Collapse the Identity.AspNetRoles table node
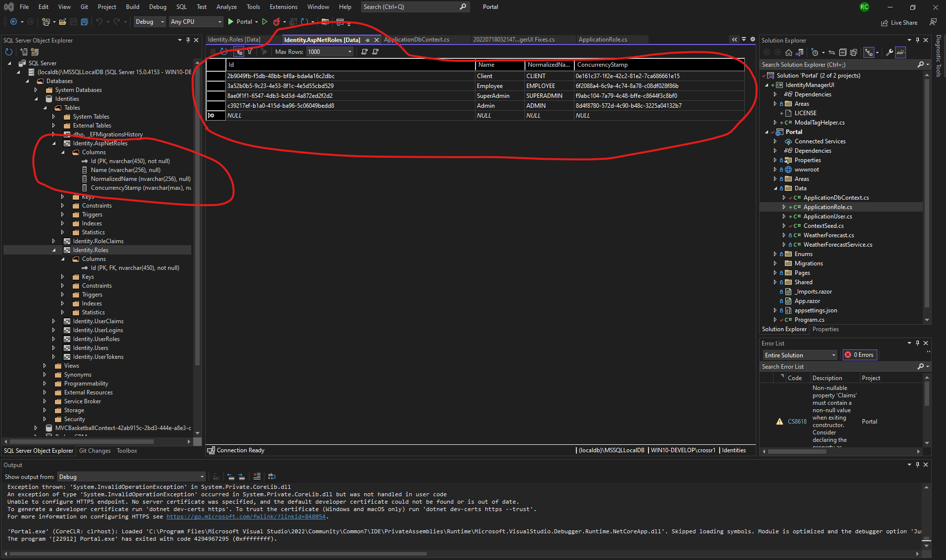946x560 pixels. click(54, 143)
